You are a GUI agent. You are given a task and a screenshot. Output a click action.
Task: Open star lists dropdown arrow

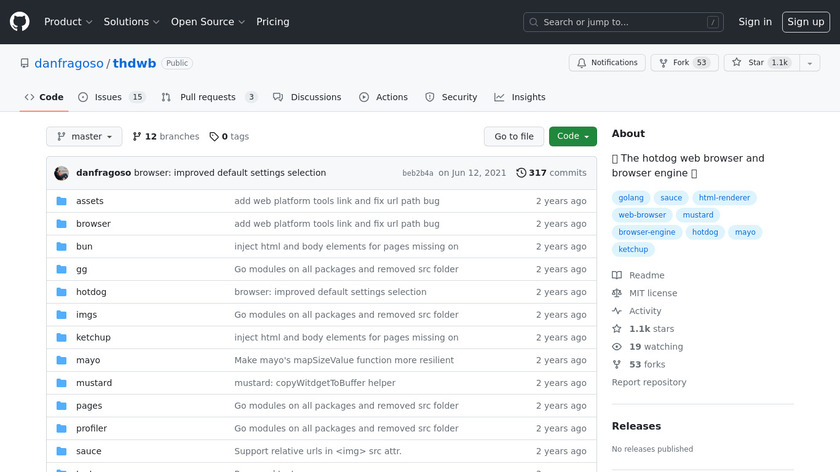(x=809, y=63)
